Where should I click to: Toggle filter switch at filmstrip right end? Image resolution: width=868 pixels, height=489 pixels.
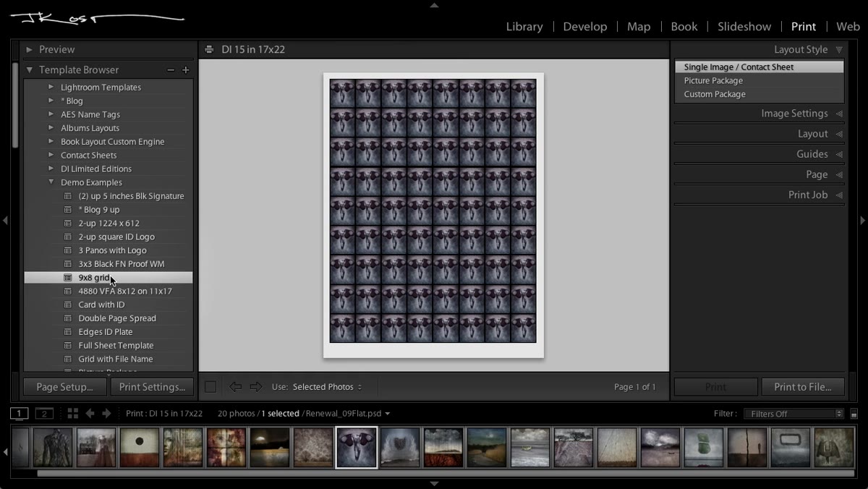coord(854,414)
